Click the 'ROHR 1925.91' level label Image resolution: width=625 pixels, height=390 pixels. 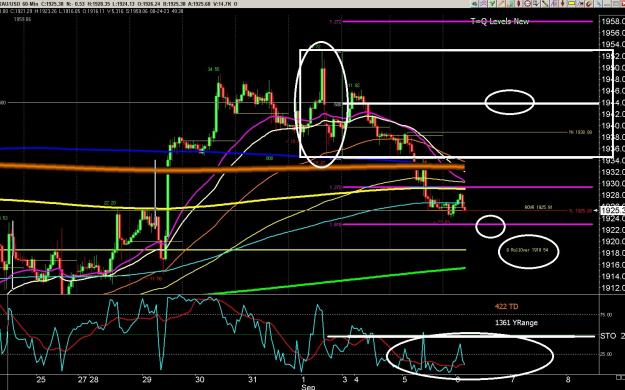(x=538, y=207)
